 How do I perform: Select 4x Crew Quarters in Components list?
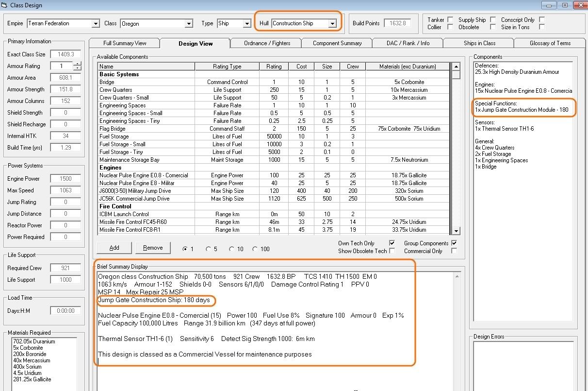[495, 148]
